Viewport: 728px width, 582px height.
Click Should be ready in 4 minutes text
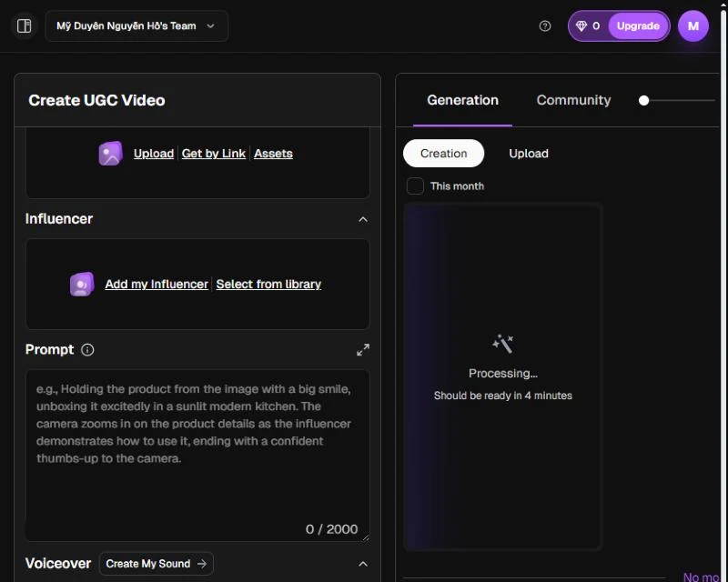(503, 396)
